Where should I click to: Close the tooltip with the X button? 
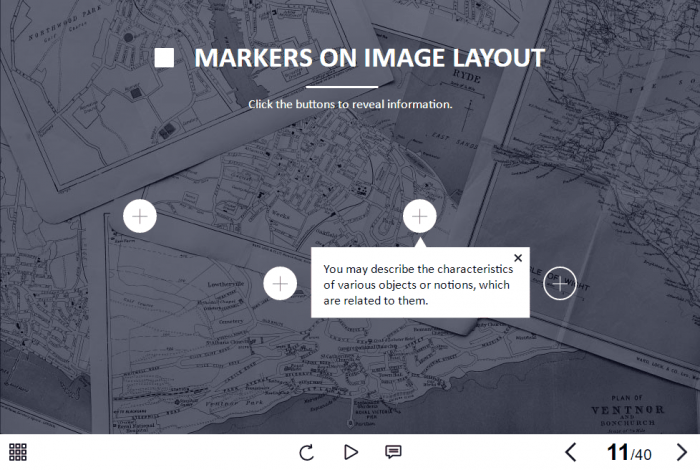pos(518,258)
